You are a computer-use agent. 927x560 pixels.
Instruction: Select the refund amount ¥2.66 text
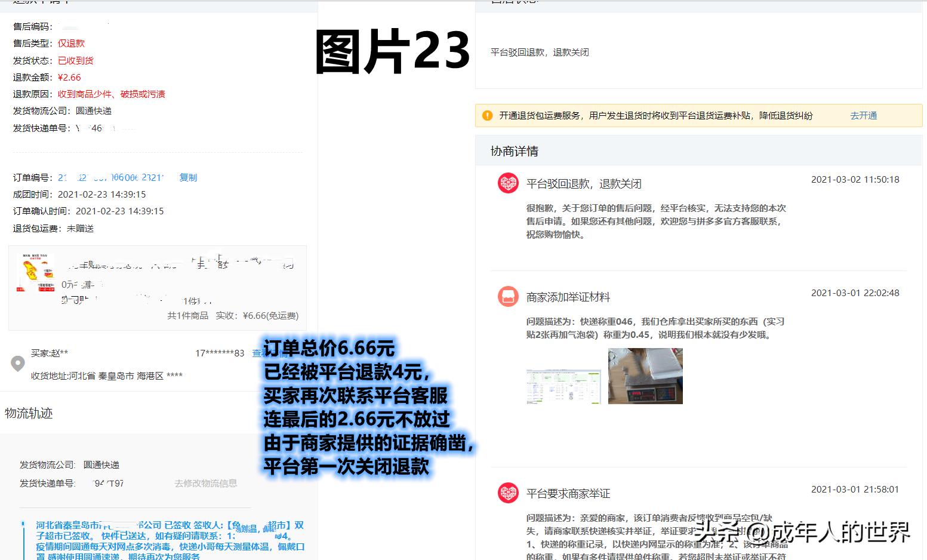pyautogui.click(x=69, y=77)
